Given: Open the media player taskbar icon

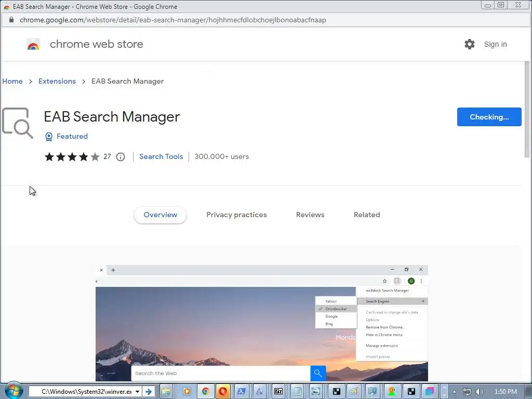Looking at the screenshot, I should click(x=187, y=392).
